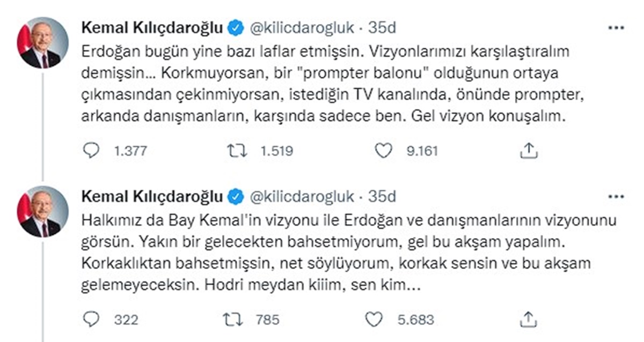This screenshot has height=342, width=644.
Task: Retweet the second tweet
Action: coord(239,319)
